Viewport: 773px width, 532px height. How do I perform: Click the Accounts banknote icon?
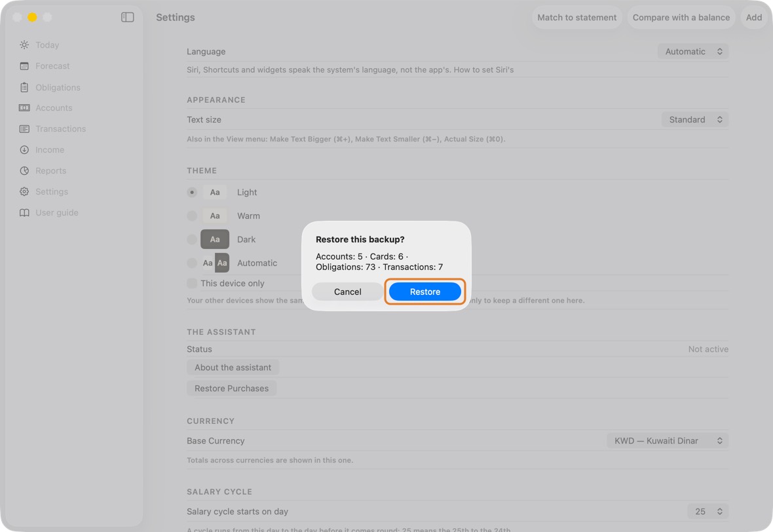pos(24,108)
